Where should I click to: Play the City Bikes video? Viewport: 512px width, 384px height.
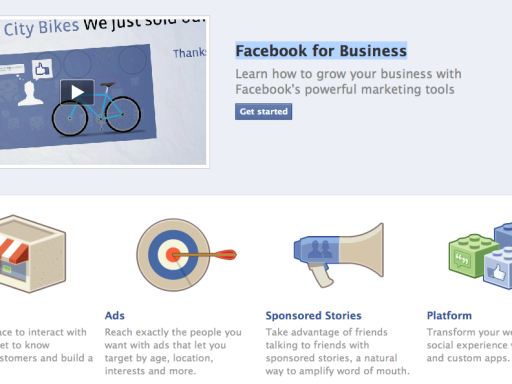[x=77, y=92]
